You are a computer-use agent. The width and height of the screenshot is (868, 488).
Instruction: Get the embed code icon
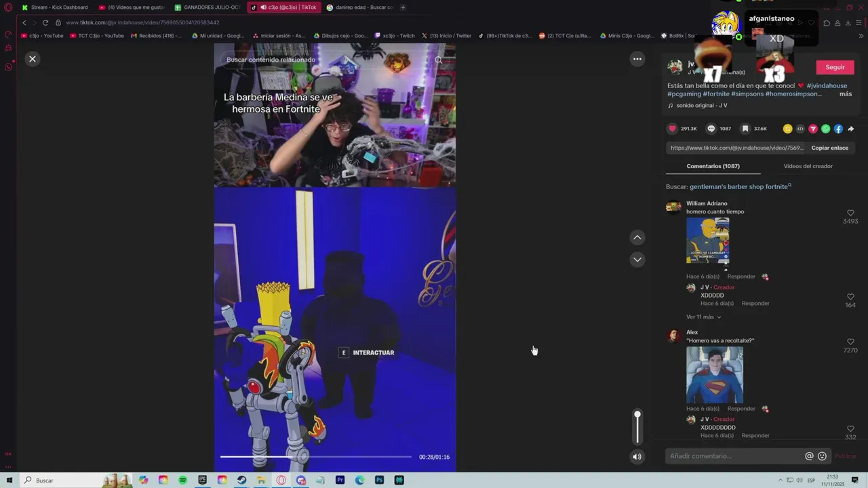[x=800, y=129]
